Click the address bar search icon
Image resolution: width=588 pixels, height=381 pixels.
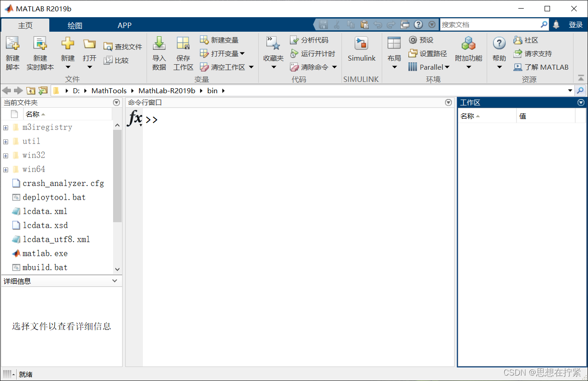(x=580, y=90)
